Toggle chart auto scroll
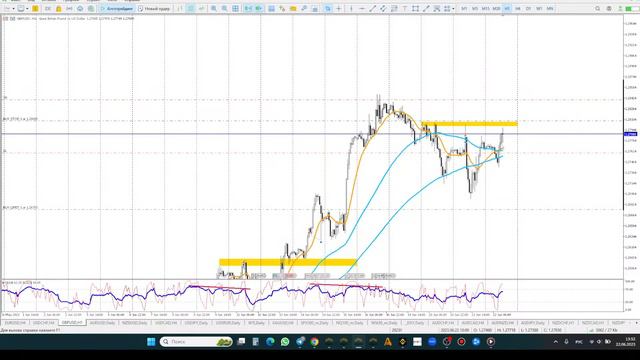Screen dimensions: 640x360 (x=248, y=9)
